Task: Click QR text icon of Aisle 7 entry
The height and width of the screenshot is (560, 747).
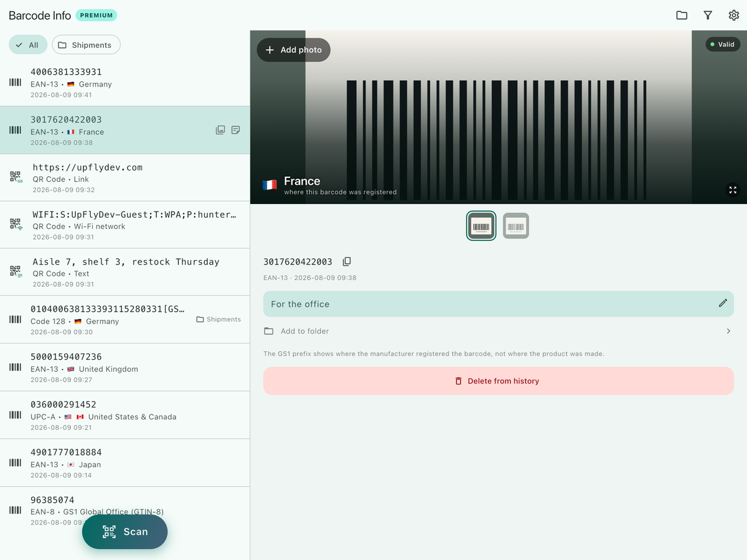Action: tap(16, 272)
